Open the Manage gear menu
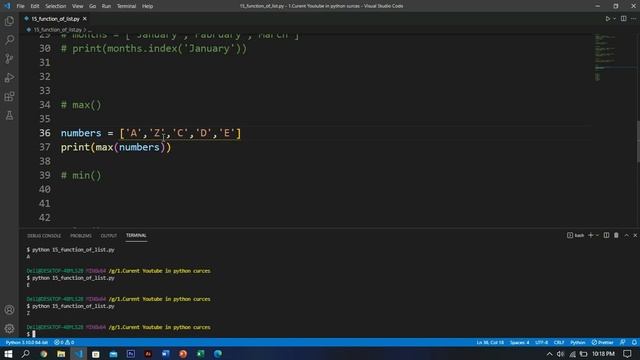The image size is (640, 360). coord(9,328)
